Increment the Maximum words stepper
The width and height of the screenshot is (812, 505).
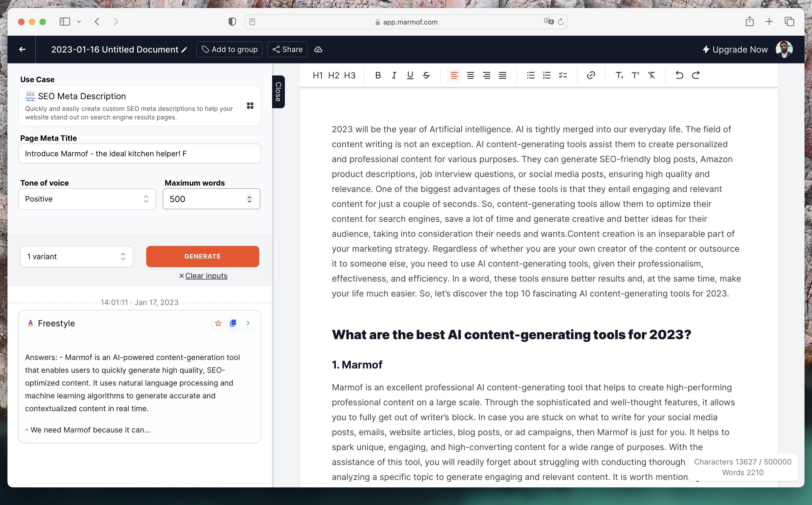pos(249,197)
